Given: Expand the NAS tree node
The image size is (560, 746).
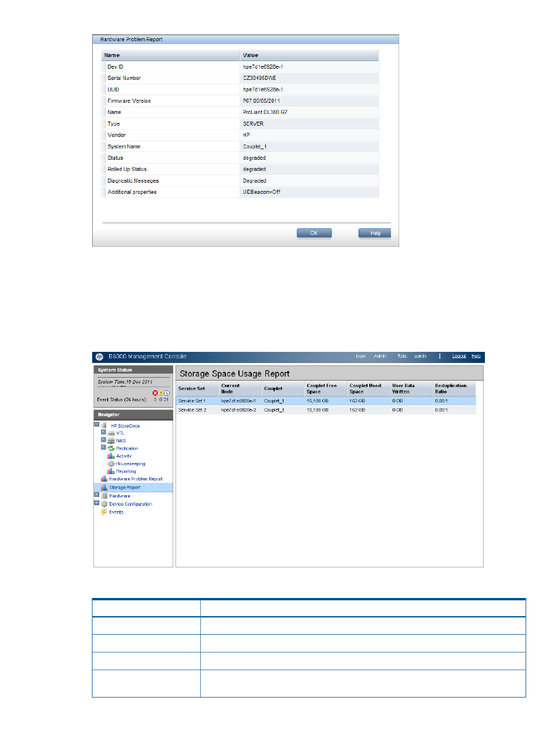Looking at the screenshot, I should point(103,440).
